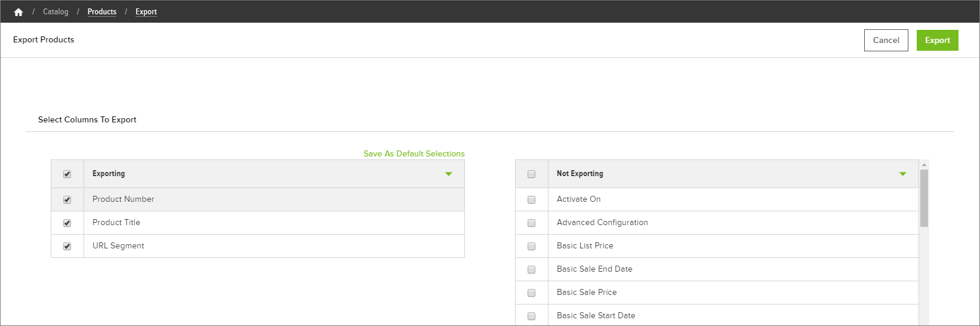Open the Exporting column dropdown arrow

(448, 174)
